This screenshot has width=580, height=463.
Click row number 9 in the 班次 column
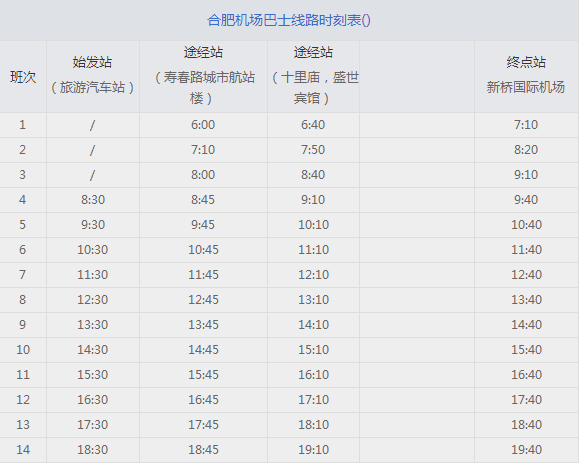tap(23, 325)
